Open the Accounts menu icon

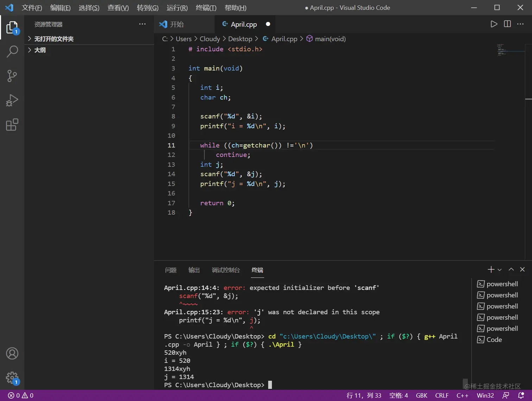(x=12, y=354)
